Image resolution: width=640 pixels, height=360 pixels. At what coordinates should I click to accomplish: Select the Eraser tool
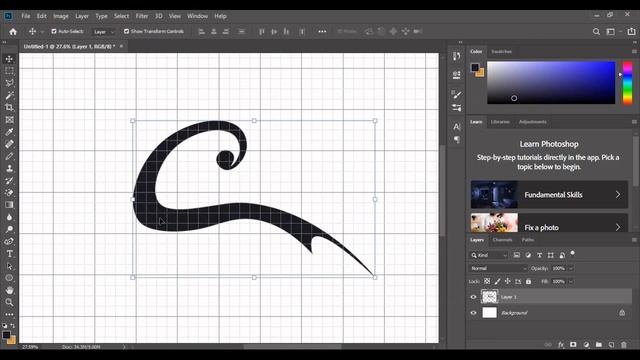pyautogui.click(x=9, y=193)
